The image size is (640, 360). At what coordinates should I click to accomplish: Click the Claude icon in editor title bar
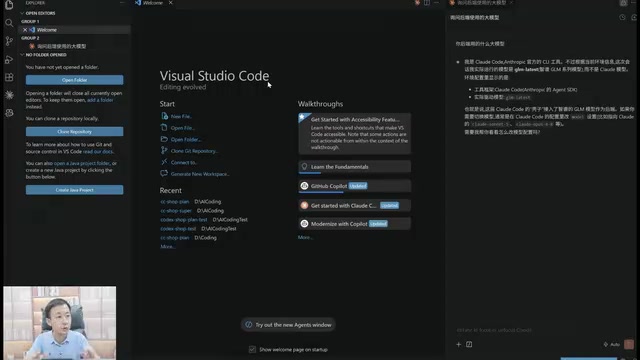(417, 3)
